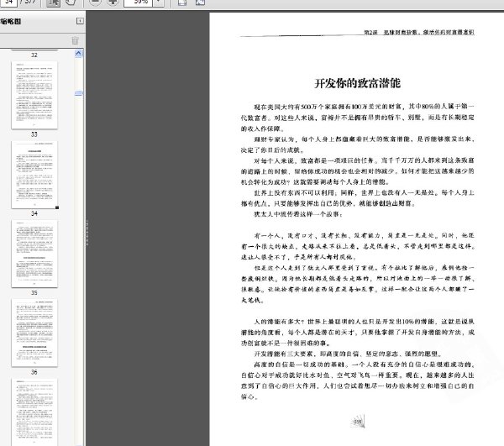504x446 pixels.
Task: Click the thumbnail scrollbar up arrow
Action: [x=78, y=54]
